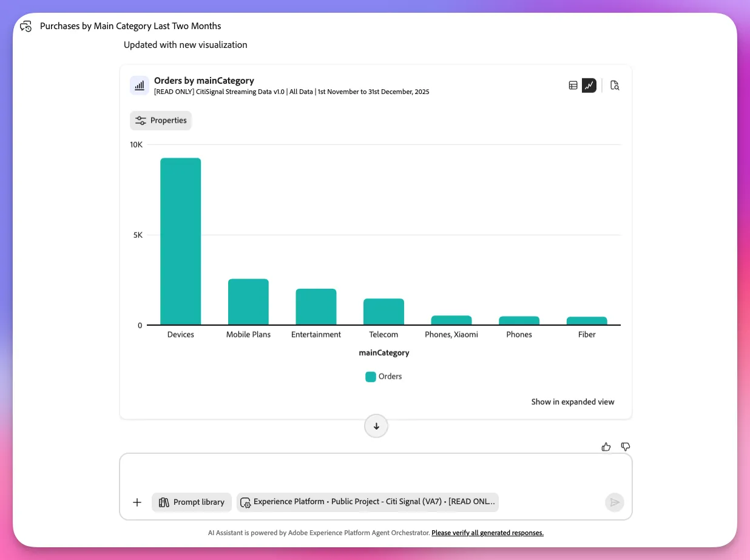Select the Telecom bar
Image resolution: width=750 pixels, height=560 pixels.
(383, 312)
